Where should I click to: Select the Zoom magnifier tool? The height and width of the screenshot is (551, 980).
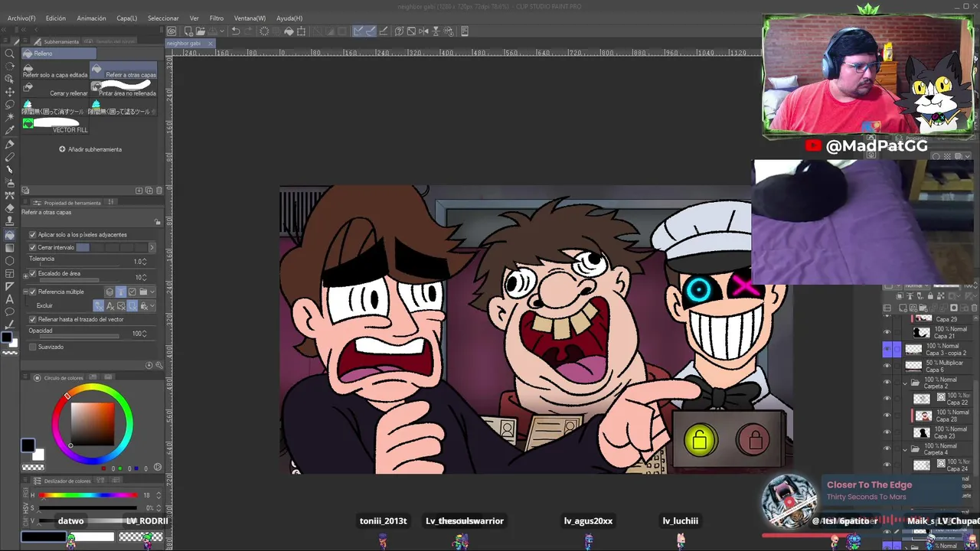coord(10,54)
